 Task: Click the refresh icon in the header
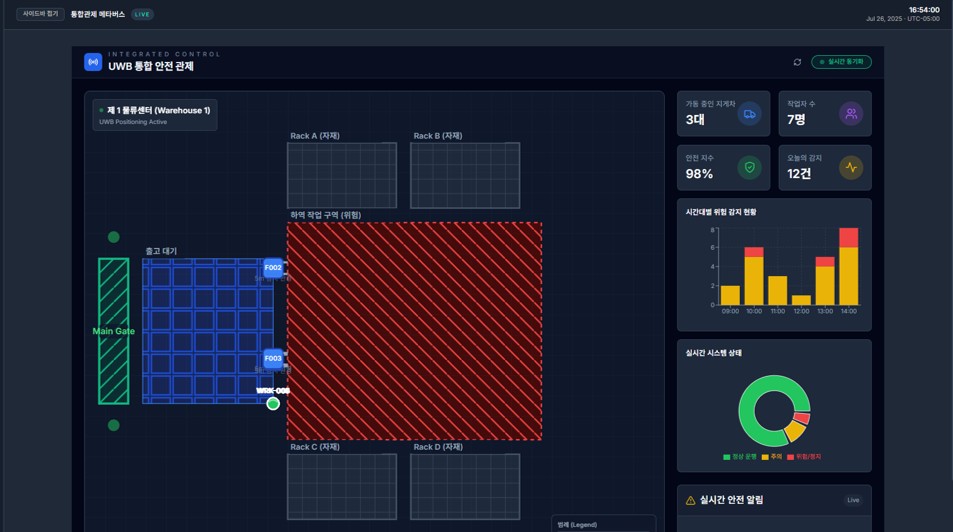point(797,62)
